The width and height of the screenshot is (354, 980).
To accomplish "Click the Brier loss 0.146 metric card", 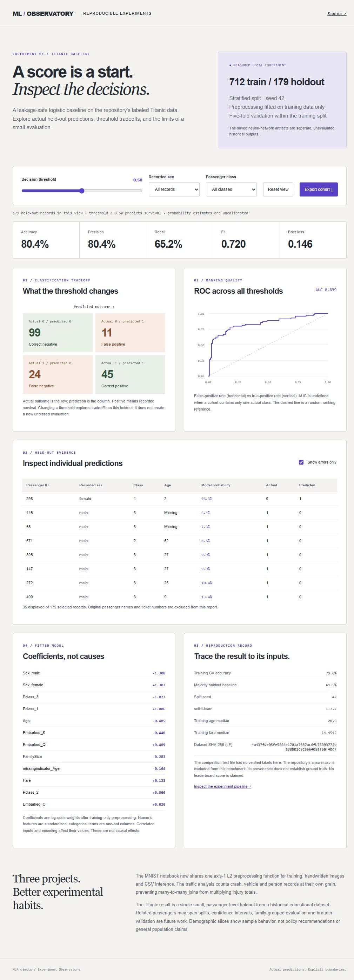I will [x=313, y=240].
